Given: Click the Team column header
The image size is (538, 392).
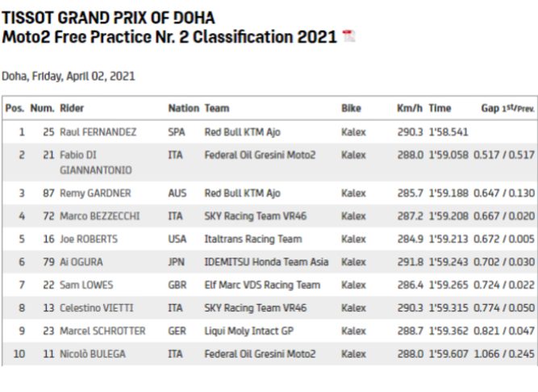Looking at the screenshot, I should [x=217, y=108].
